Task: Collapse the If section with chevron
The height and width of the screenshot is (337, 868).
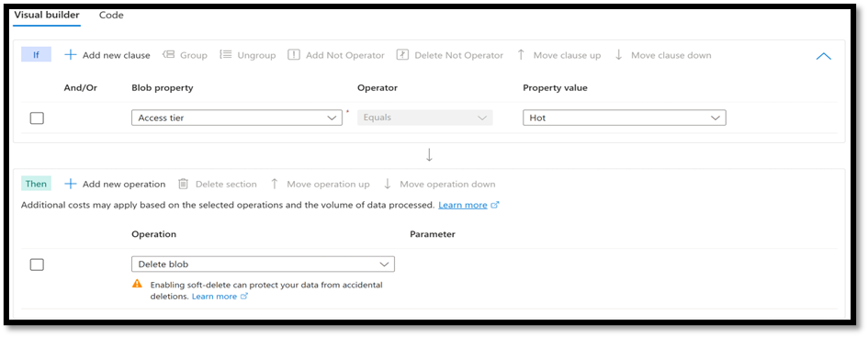Action: (824, 56)
